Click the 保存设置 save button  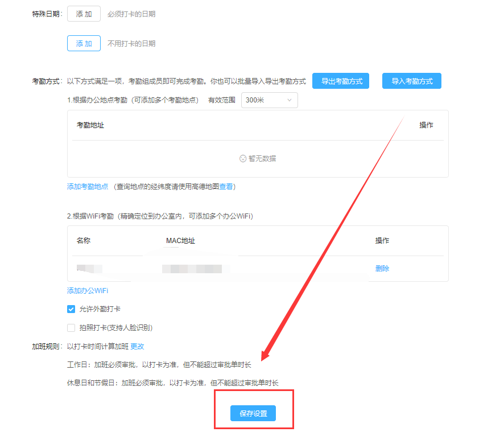pos(253,413)
